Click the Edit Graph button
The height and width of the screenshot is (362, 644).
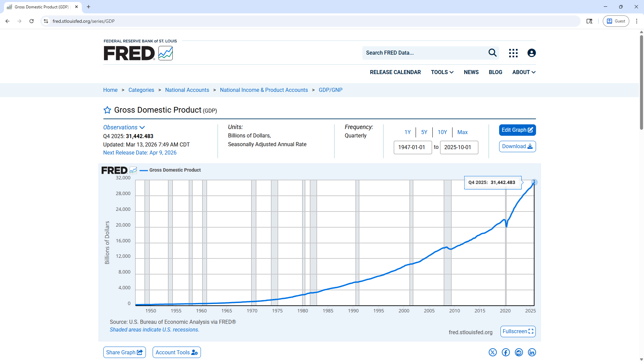click(x=517, y=130)
